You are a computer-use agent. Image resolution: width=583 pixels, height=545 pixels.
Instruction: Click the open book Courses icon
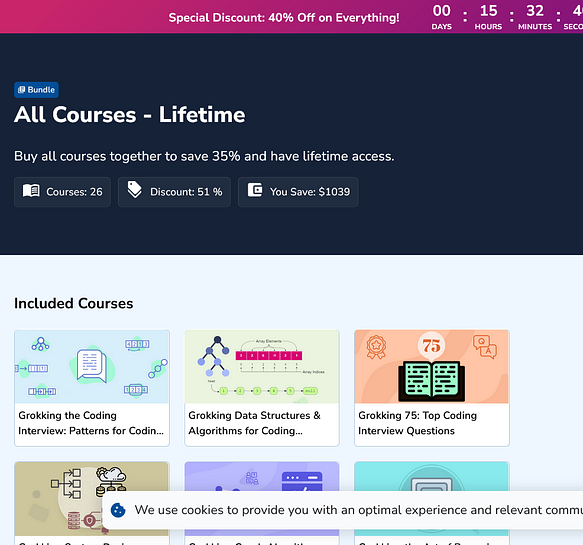31,191
